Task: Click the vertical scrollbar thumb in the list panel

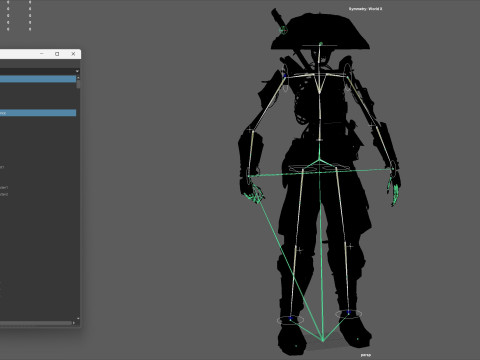Action: (x=78, y=84)
